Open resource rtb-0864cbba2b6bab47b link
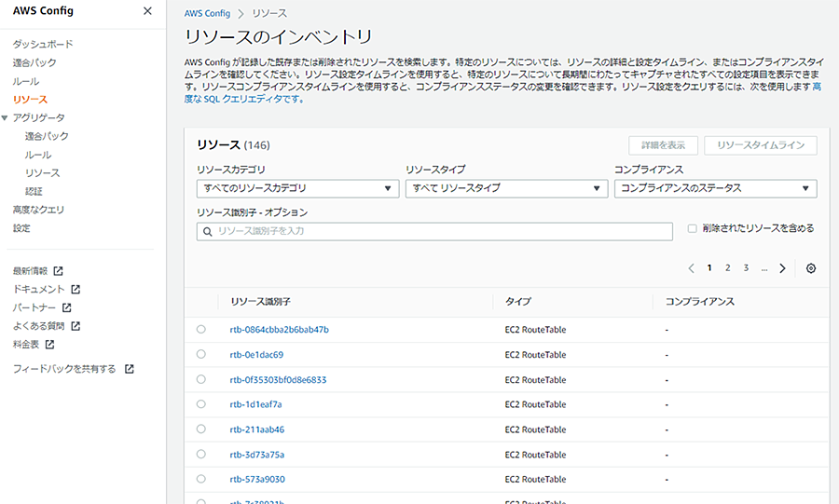The width and height of the screenshot is (839, 504). pos(280,330)
